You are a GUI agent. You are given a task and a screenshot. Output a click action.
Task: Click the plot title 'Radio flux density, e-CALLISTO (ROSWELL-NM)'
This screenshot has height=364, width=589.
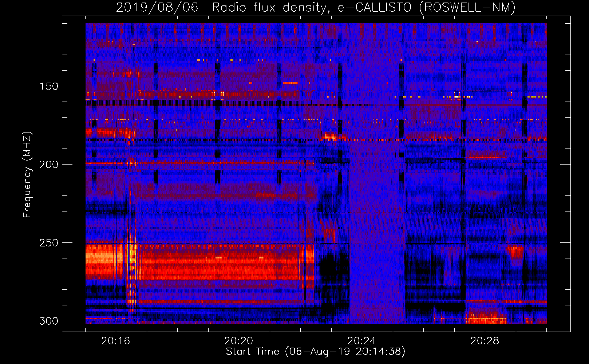[364, 8]
